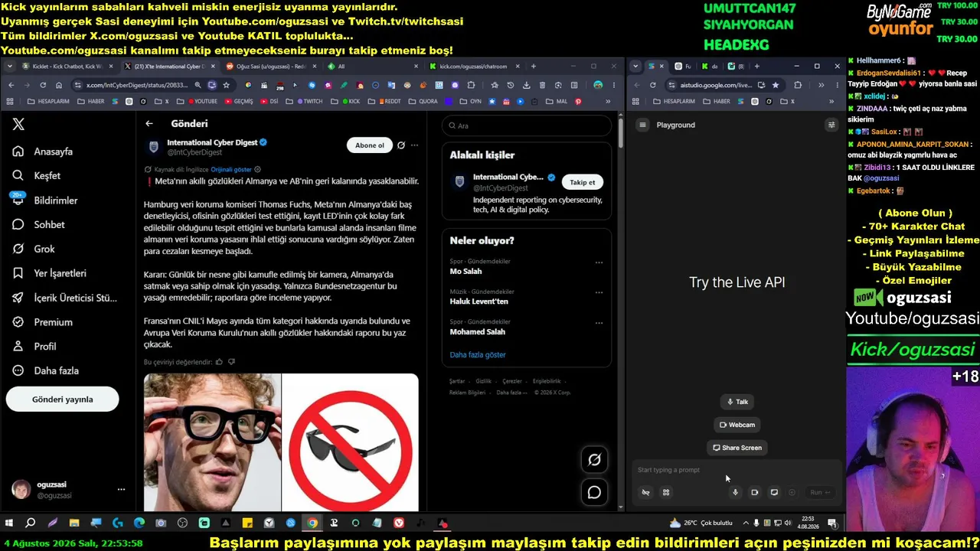Open run settings icon in Playground header

click(831, 125)
